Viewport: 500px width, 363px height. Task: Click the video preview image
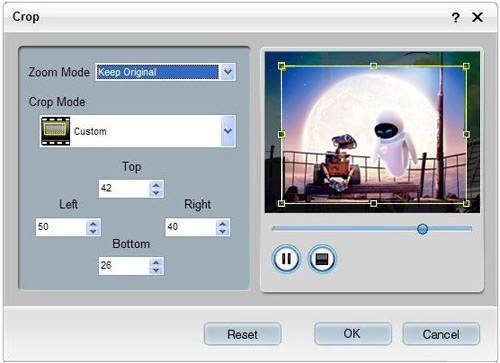point(372,132)
